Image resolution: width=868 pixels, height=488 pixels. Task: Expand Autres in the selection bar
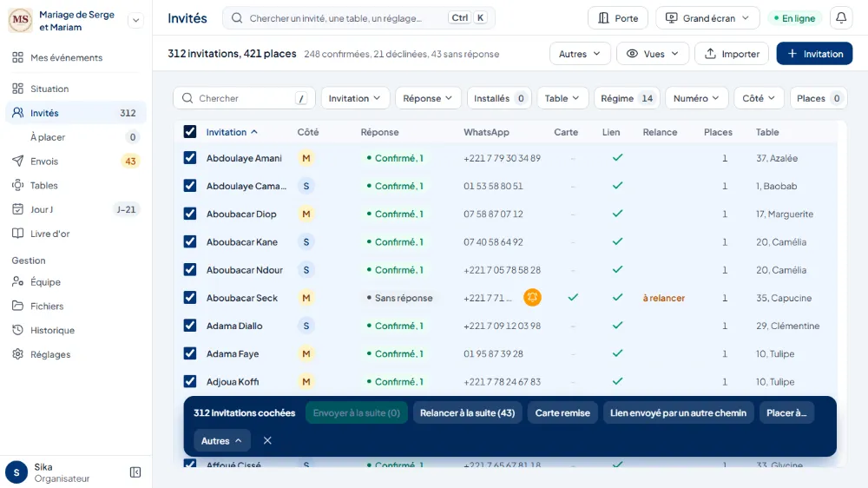[221, 441]
